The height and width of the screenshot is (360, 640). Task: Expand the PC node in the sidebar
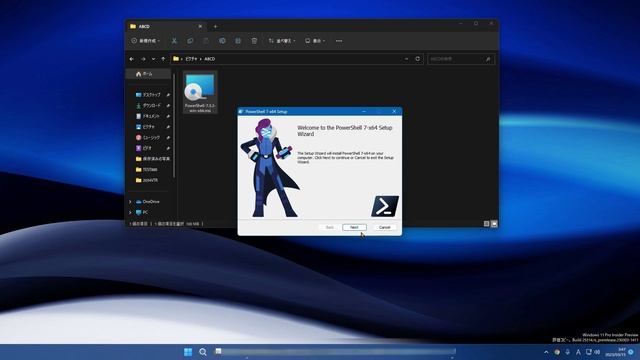coord(130,212)
